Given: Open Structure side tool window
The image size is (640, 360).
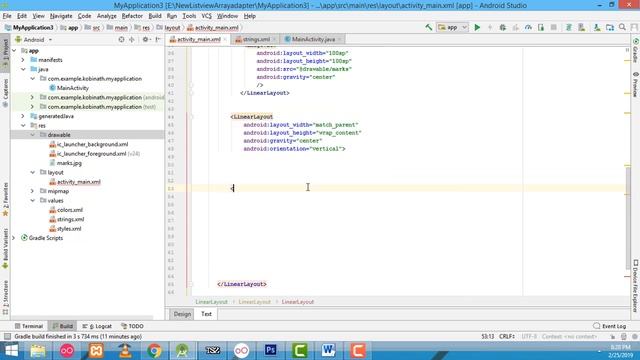Looking at the screenshot, I should click(5, 298).
